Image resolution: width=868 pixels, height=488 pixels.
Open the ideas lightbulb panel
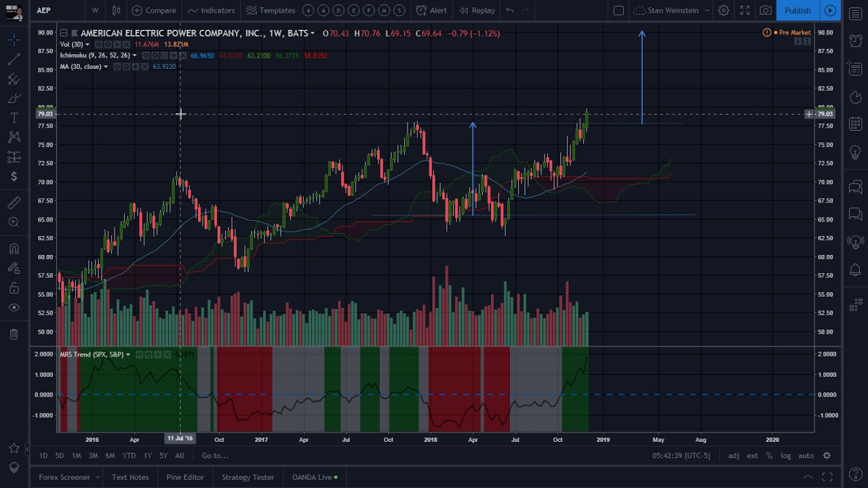(856, 152)
